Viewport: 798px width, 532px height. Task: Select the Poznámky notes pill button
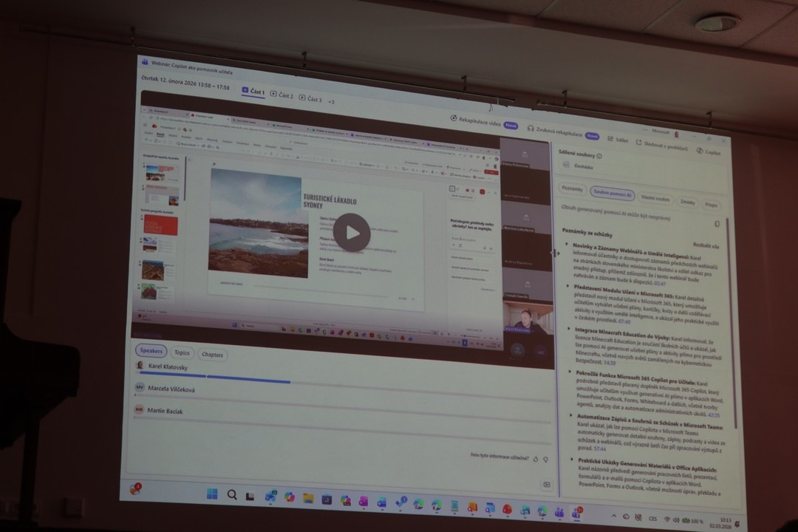[x=572, y=189]
